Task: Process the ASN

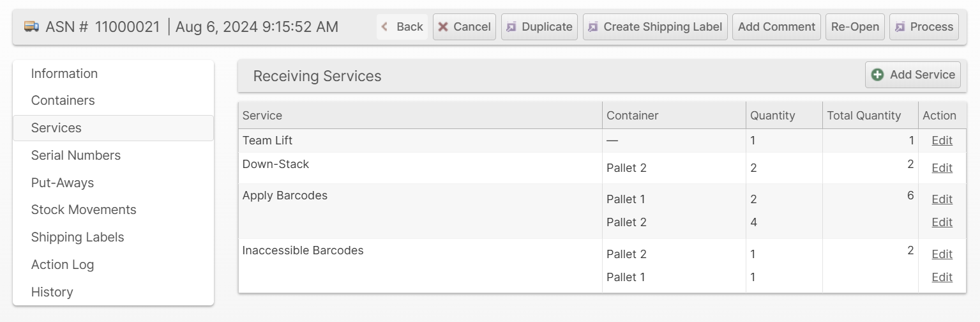Action: 924,27
